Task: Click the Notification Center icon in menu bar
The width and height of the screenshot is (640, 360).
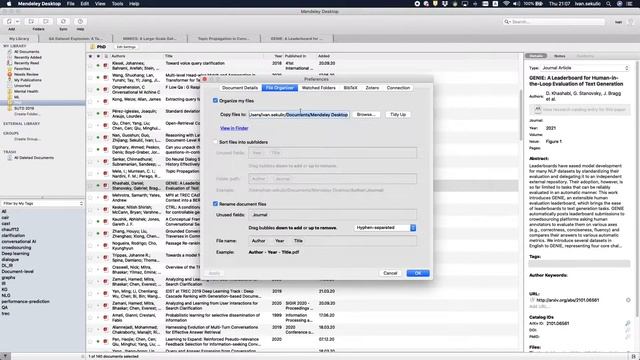Action: [630, 4]
